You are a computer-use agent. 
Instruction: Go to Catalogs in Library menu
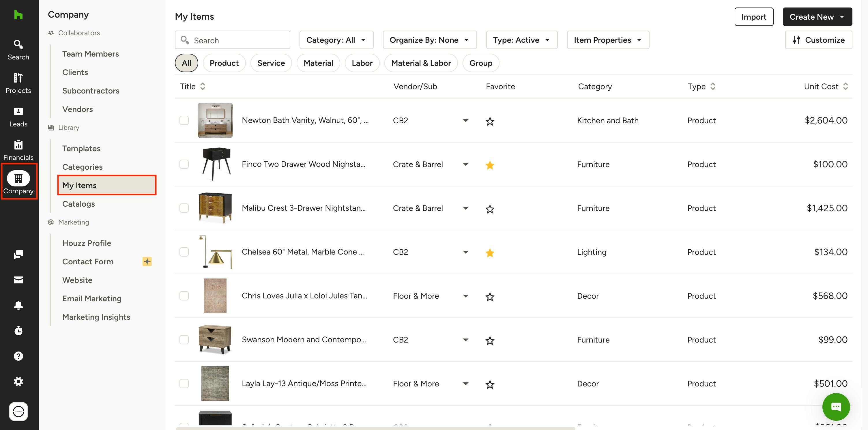click(78, 204)
